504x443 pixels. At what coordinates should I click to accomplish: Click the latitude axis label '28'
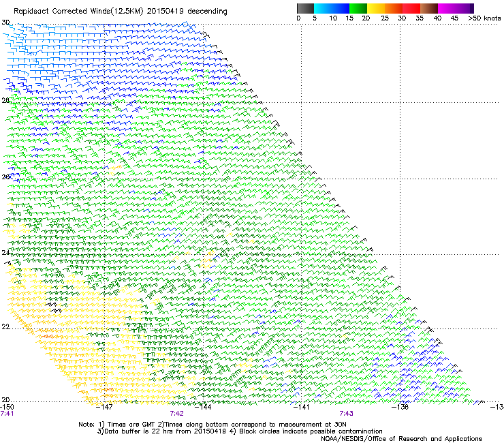5,101
